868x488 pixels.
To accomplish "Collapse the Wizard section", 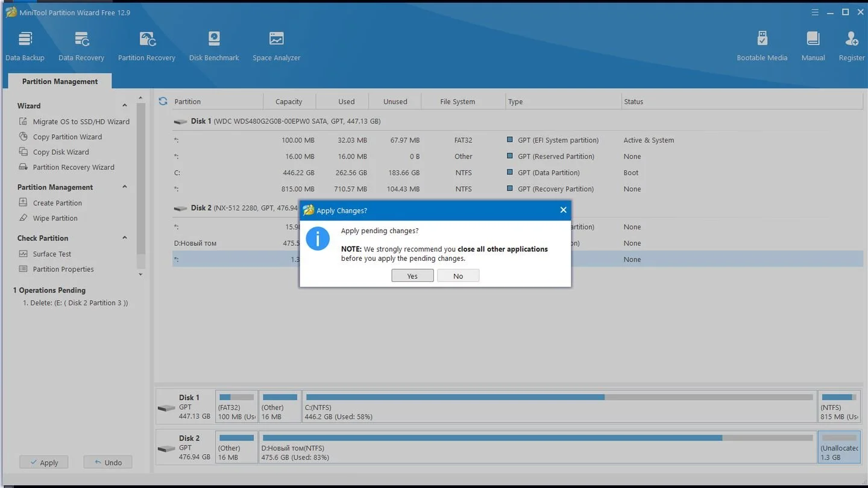I will click(125, 105).
